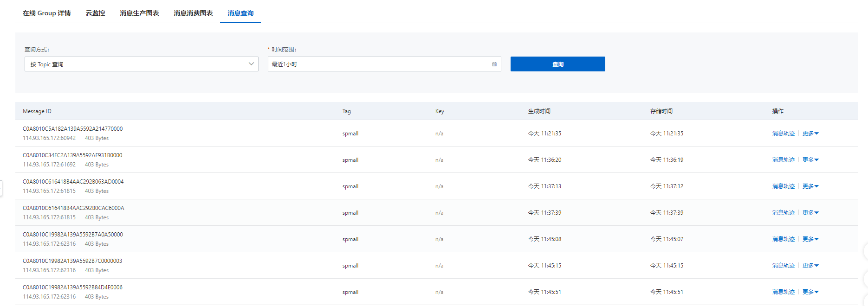This screenshot has height=306, width=868.
Task: Expand 更多 for the 11:45:51 message
Action: click(810, 292)
